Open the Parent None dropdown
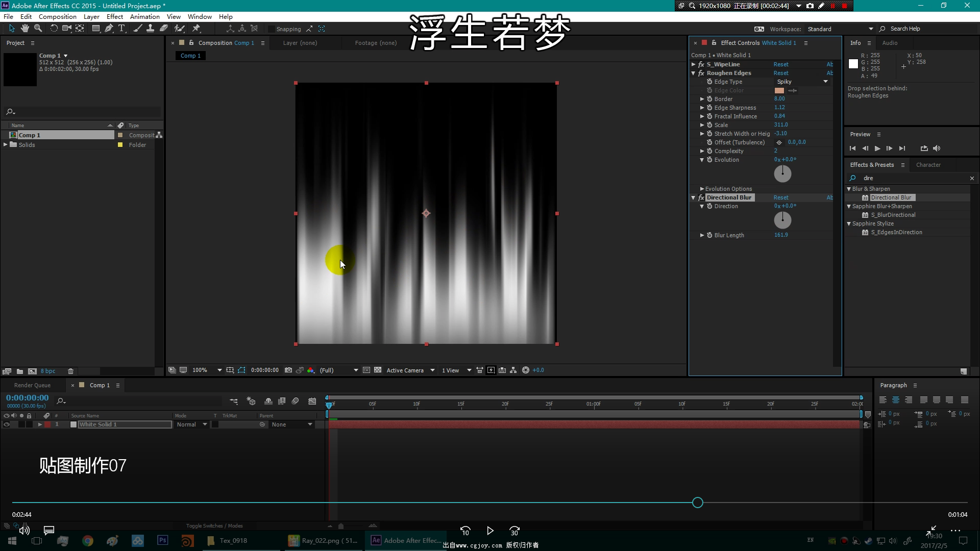Viewport: 980px width, 551px height. pyautogui.click(x=291, y=424)
